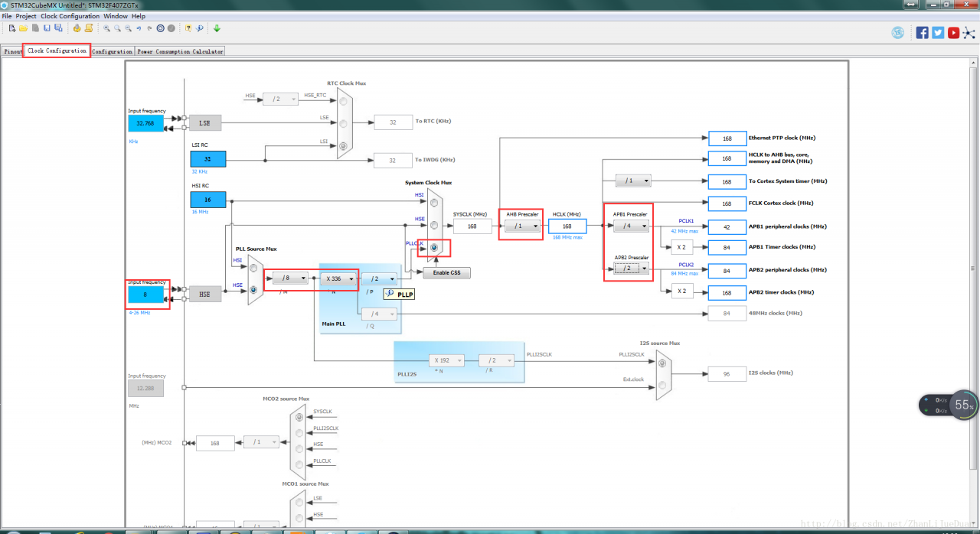Select PLLCLK in System Clock Mux
Screen dimensions: 980x534
click(434, 248)
